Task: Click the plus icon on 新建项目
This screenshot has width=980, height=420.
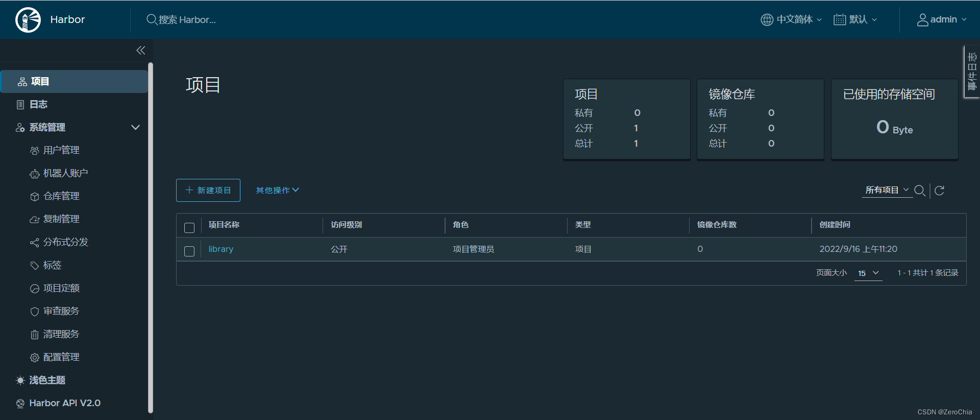Action: pyautogui.click(x=189, y=190)
